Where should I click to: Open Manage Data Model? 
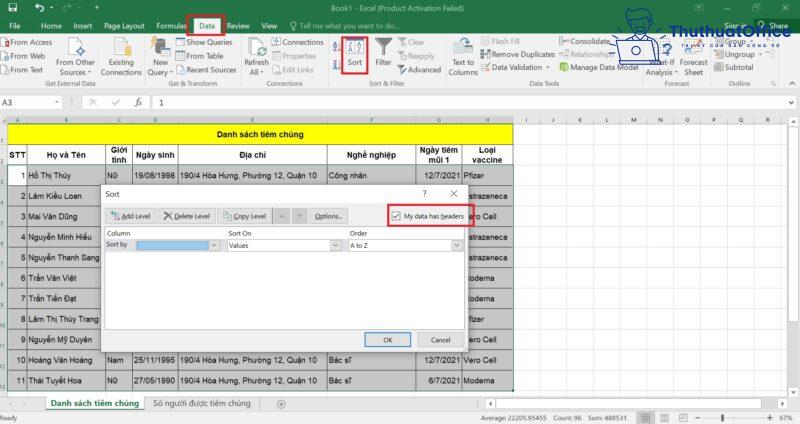(x=599, y=67)
